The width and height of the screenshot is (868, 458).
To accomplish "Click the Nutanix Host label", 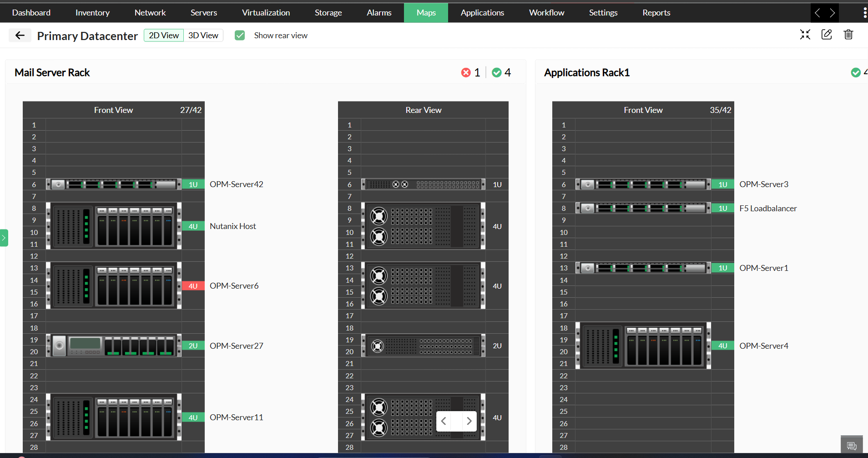I will tap(233, 226).
